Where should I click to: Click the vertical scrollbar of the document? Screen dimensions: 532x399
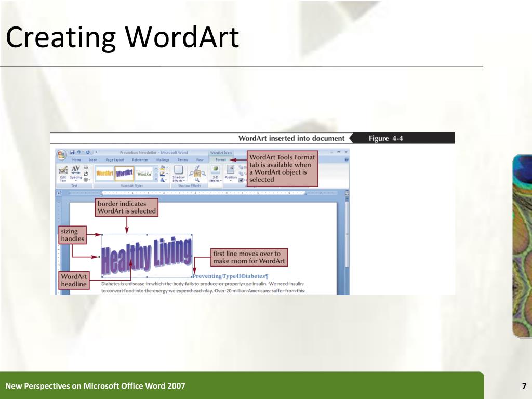347,233
